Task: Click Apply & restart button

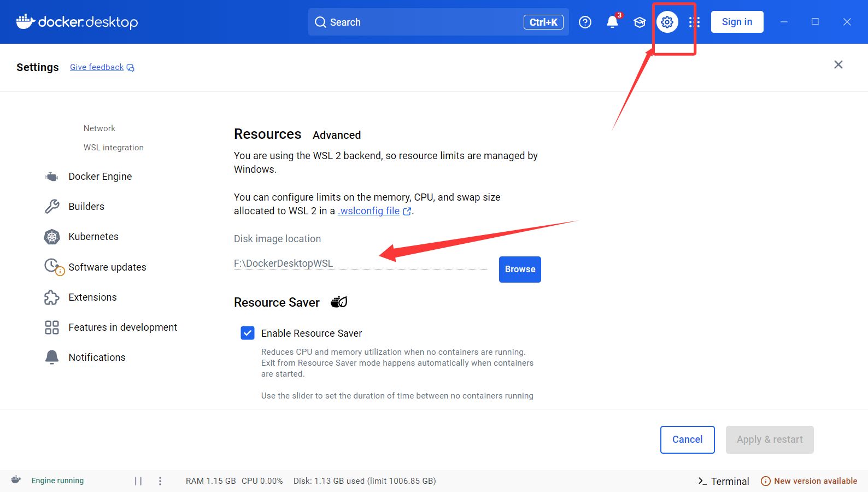Action: click(770, 440)
